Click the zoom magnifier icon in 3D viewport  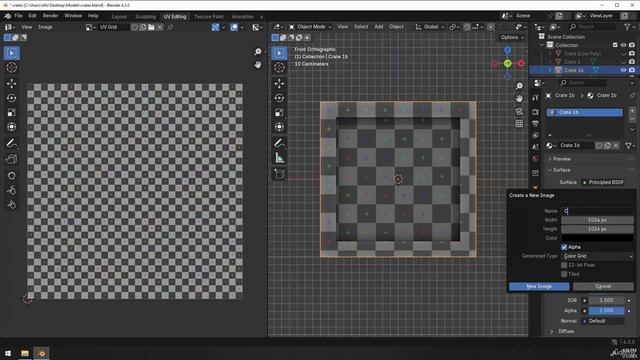coord(519,86)
